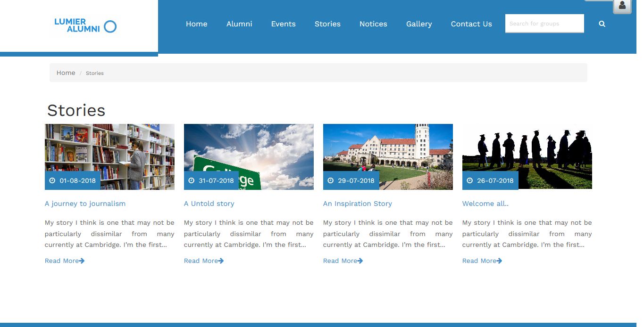The width and height of the screenshot is (644, 327).
Task: Go to the Home menu item
Action: tap(196, 24)
